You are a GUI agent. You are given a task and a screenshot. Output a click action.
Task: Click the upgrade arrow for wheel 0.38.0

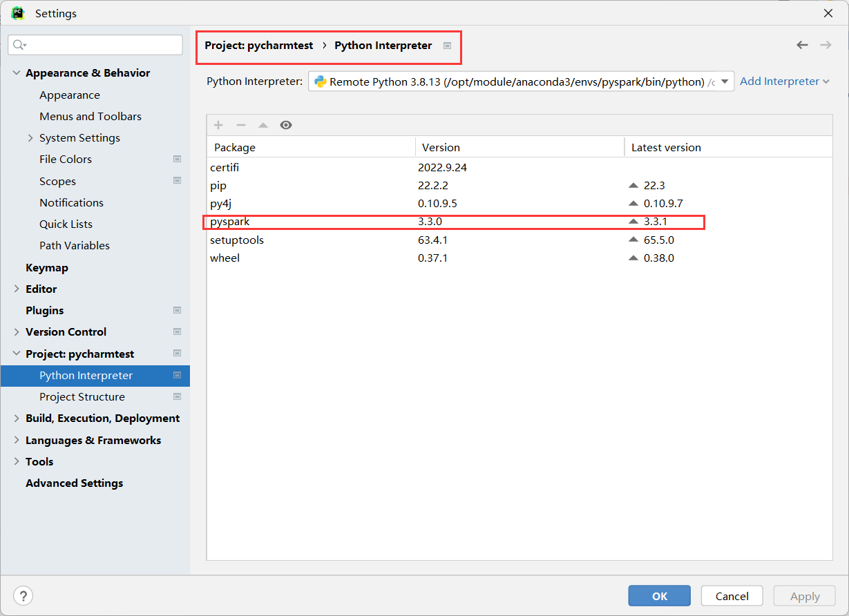tap(633, 258)
